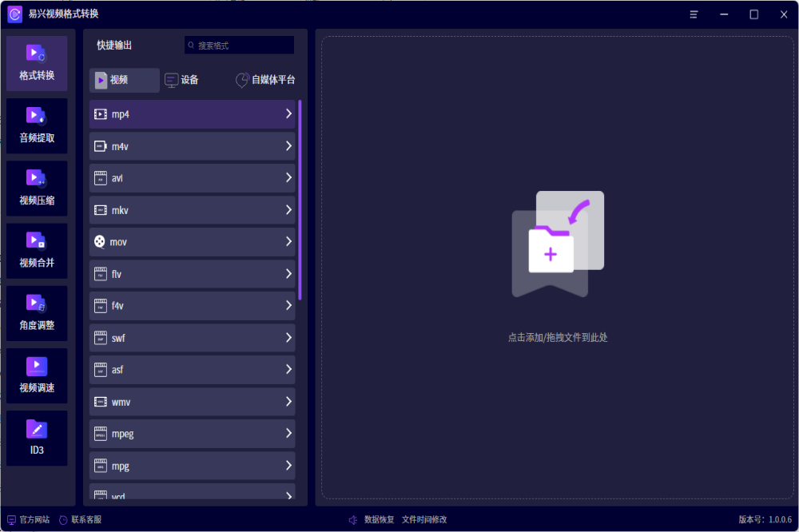
Task: Open the hamburger menu in title bar
Action: 694,14
